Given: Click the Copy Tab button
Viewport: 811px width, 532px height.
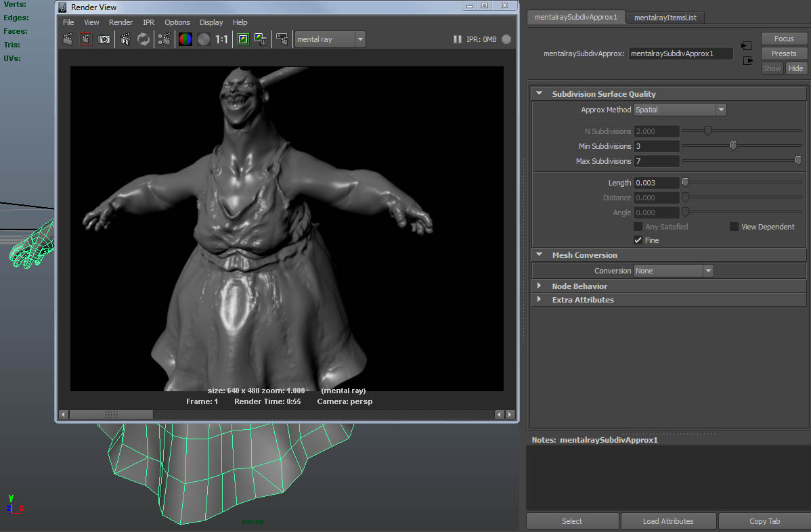Looking at the screenshot, I should pos(764,521).
